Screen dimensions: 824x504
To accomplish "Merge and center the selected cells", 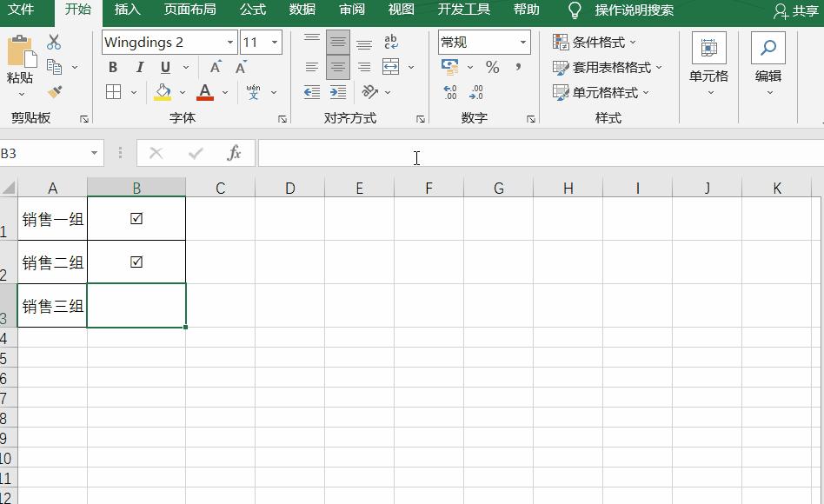I will coord(390,66).
